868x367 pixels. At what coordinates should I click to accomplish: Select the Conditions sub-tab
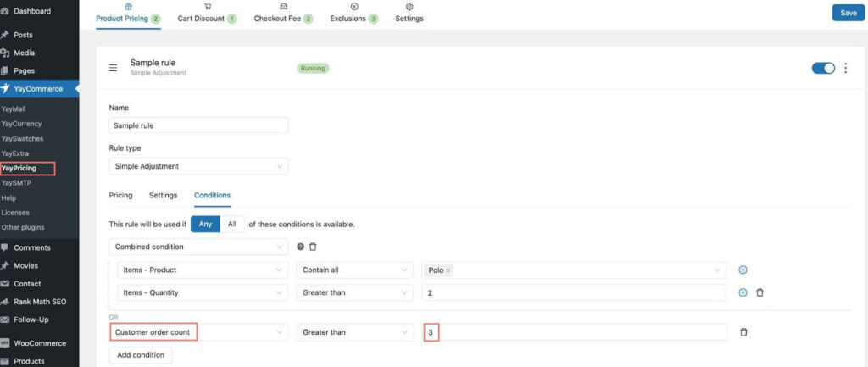[212, 196]
